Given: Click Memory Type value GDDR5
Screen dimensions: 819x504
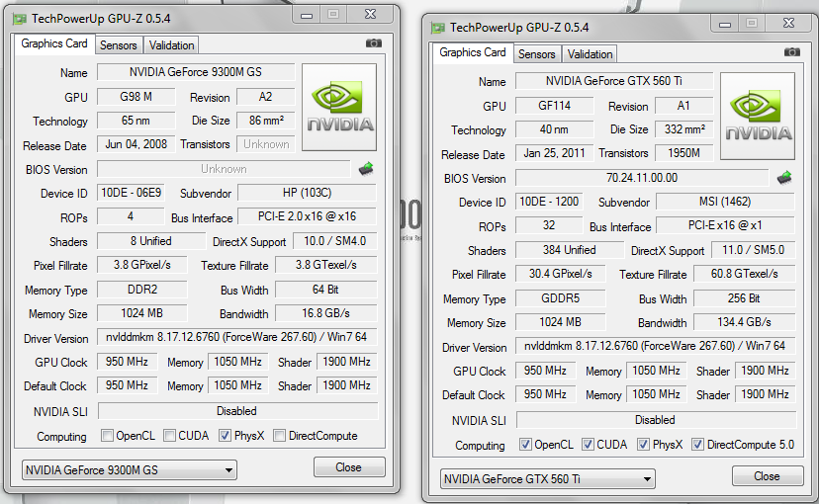Looking at the screenshot, I should tap(561, 298).
